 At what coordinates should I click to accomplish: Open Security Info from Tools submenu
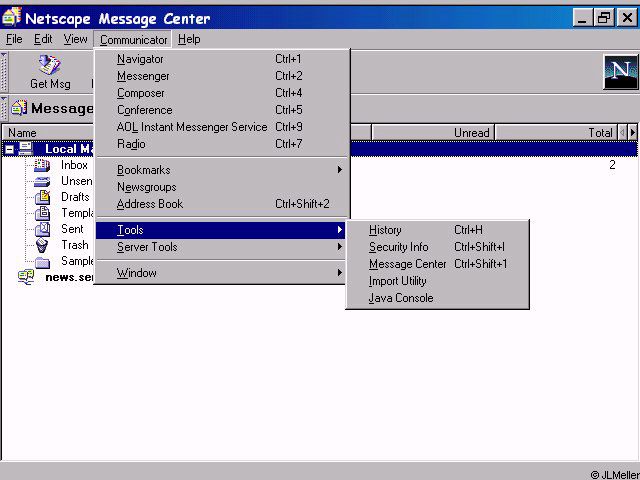(x=437, y=247)
